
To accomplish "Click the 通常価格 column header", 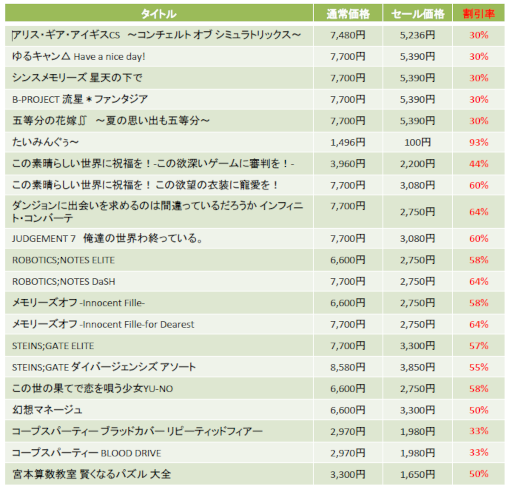I will click(x=348, y=14).
